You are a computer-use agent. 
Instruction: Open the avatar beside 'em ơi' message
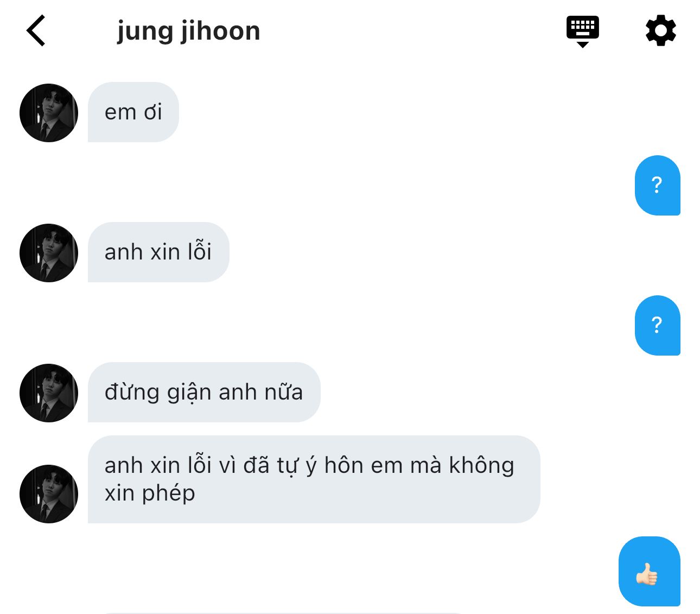49,113
